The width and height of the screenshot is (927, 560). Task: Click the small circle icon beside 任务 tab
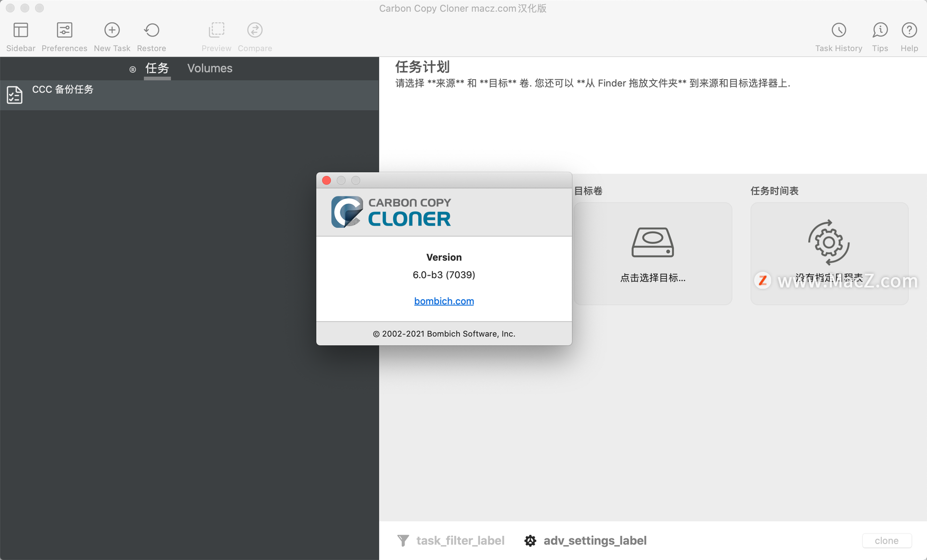(x=133, y=70)
